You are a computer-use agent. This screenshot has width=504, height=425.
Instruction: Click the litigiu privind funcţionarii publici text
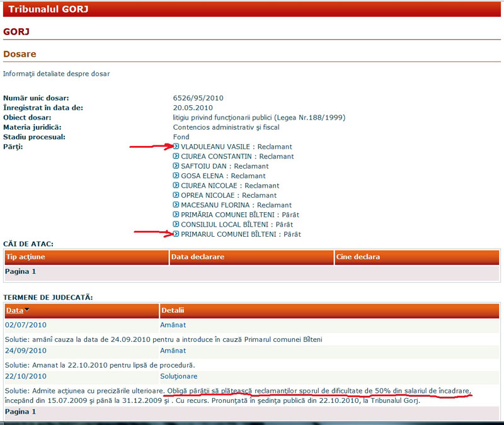(x=259, y=118)
